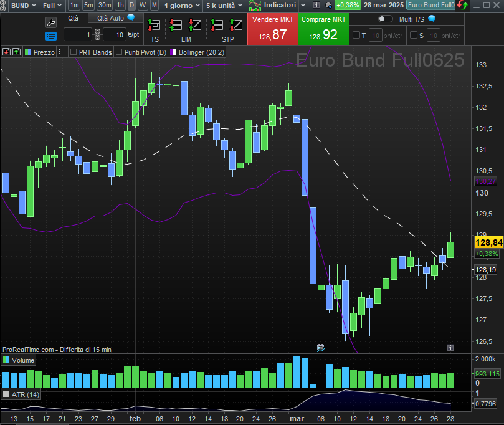Viewport: 504px width, 425px height.
Task: Enable the PRT Bands checkbox
Action: click(x=74, y=52)
